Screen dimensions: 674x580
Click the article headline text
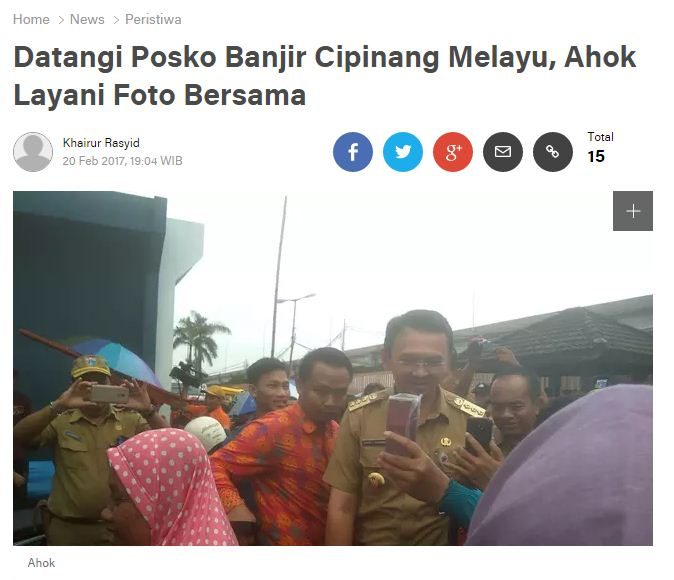[325, 76]
